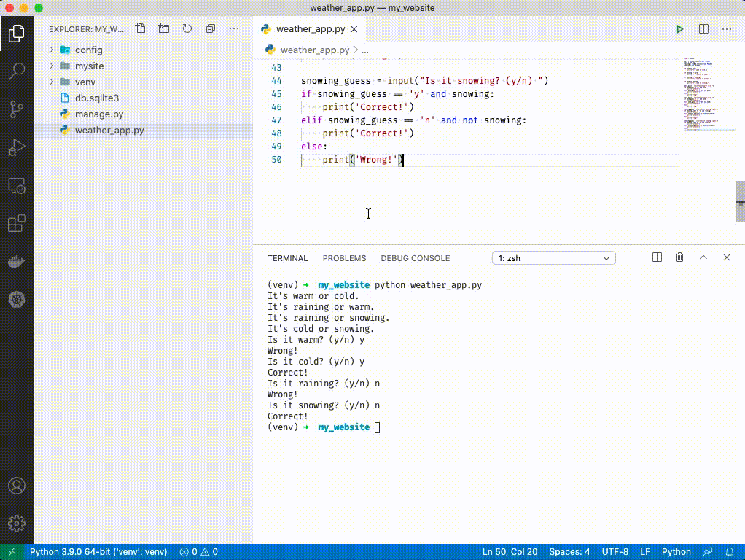Expand the config folder
The width and height of the screenshot is (745, 560).
click(x=88, y=50)
